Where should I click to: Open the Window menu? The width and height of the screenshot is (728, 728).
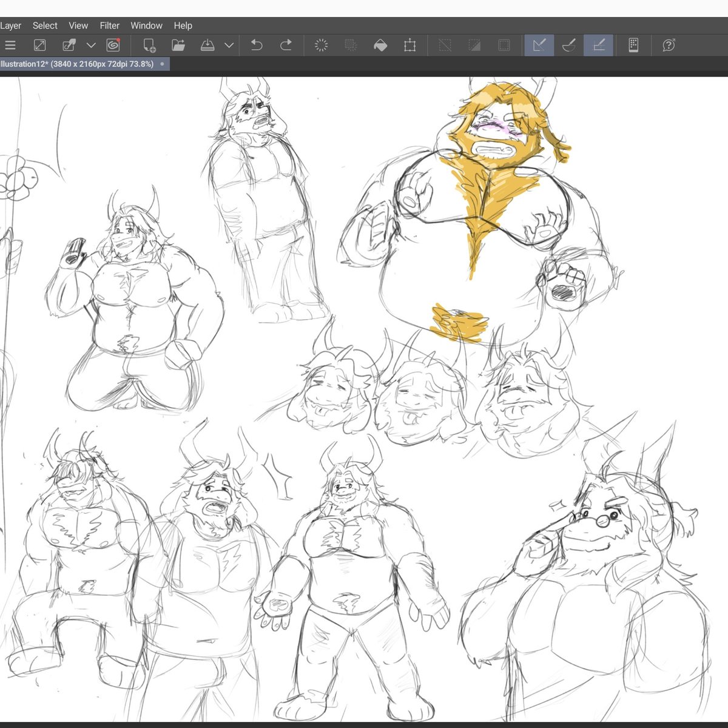pyautogui.click(x=146, y=25)
